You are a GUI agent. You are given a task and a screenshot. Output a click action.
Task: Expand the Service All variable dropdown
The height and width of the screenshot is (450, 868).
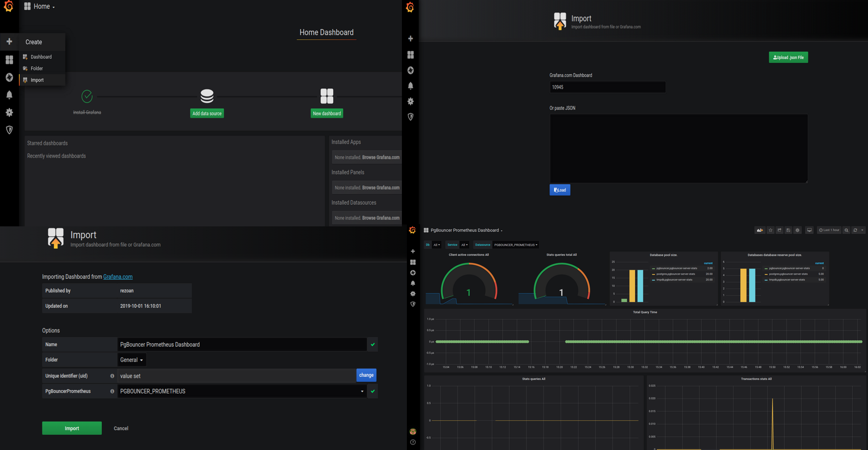[x=464, y=245]
